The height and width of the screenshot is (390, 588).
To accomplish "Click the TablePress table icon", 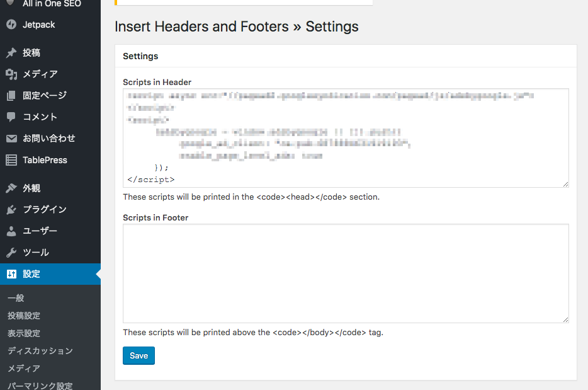I will (11, 160).
